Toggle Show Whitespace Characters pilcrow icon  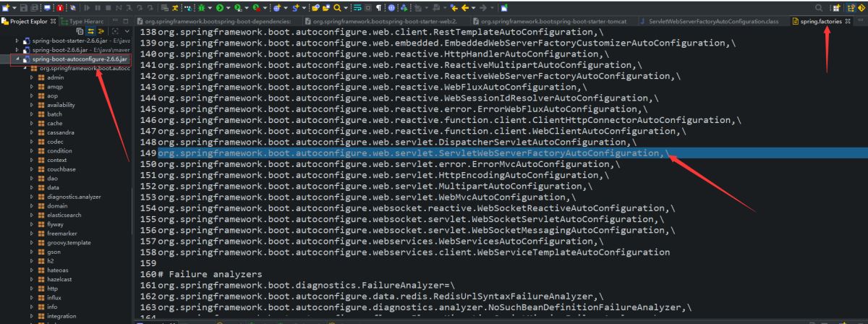[379, 7]
